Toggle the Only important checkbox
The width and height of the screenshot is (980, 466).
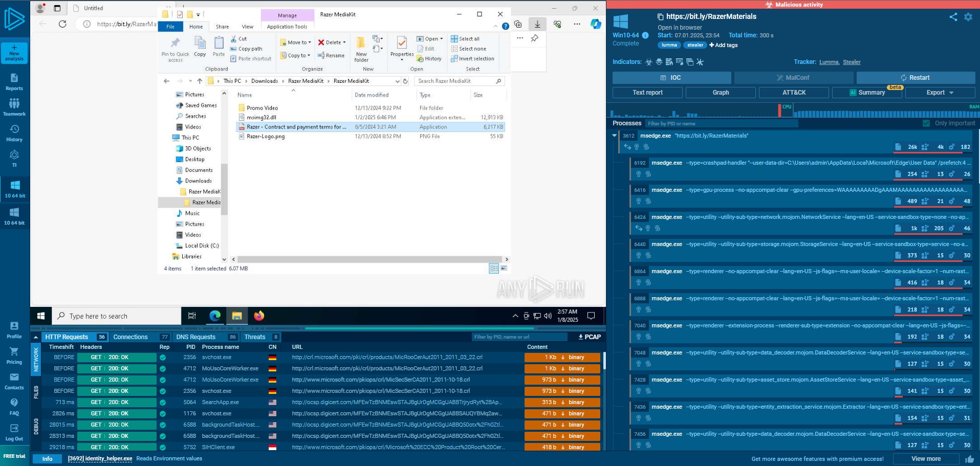coord(926,123)
